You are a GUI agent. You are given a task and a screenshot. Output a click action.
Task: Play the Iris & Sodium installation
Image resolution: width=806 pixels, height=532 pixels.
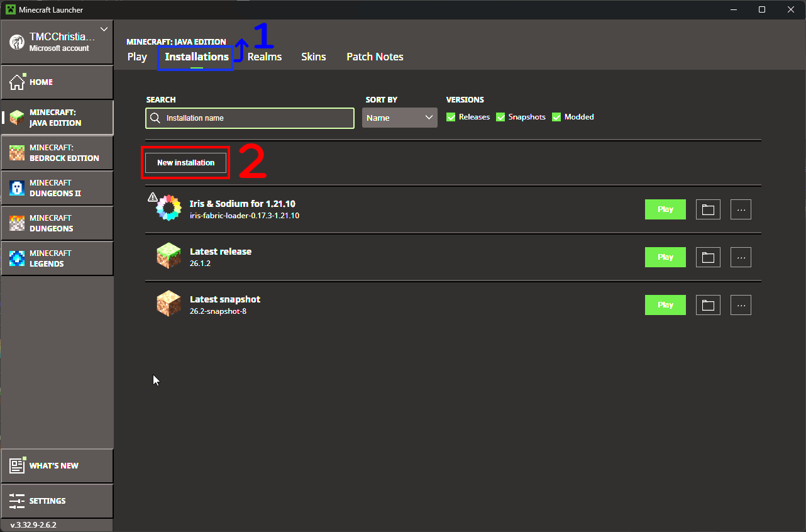[x=665, y=209]
